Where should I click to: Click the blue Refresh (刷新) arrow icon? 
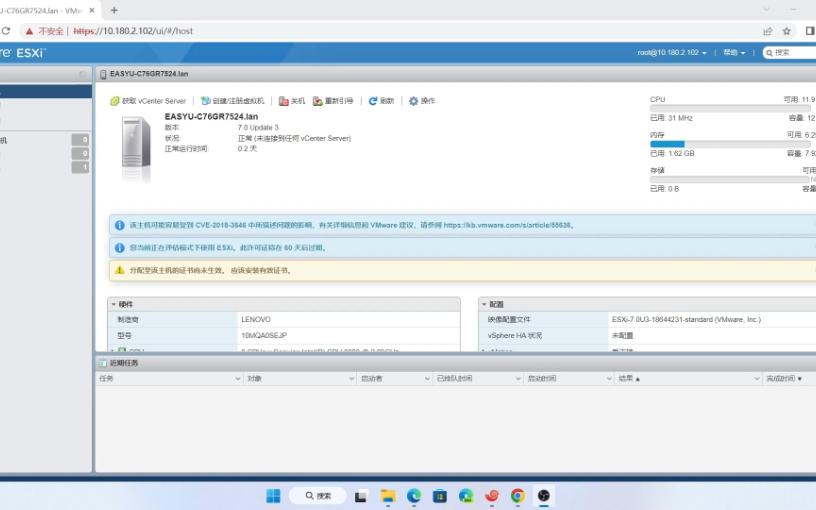pos(373,101)
